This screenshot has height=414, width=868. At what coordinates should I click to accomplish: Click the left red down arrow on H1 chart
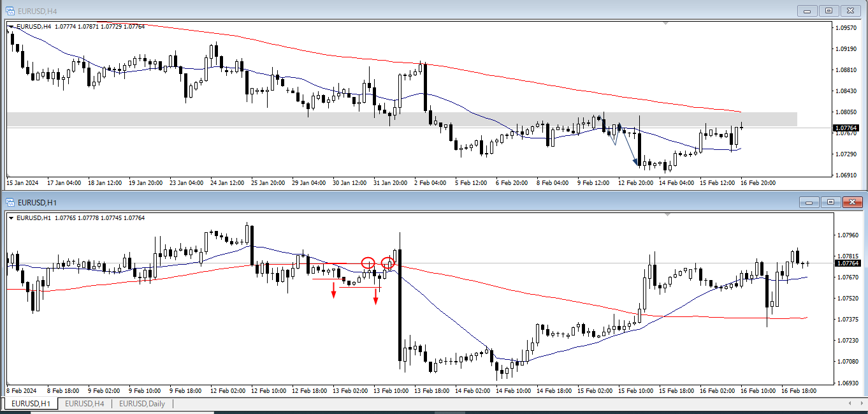click(333, 291)
